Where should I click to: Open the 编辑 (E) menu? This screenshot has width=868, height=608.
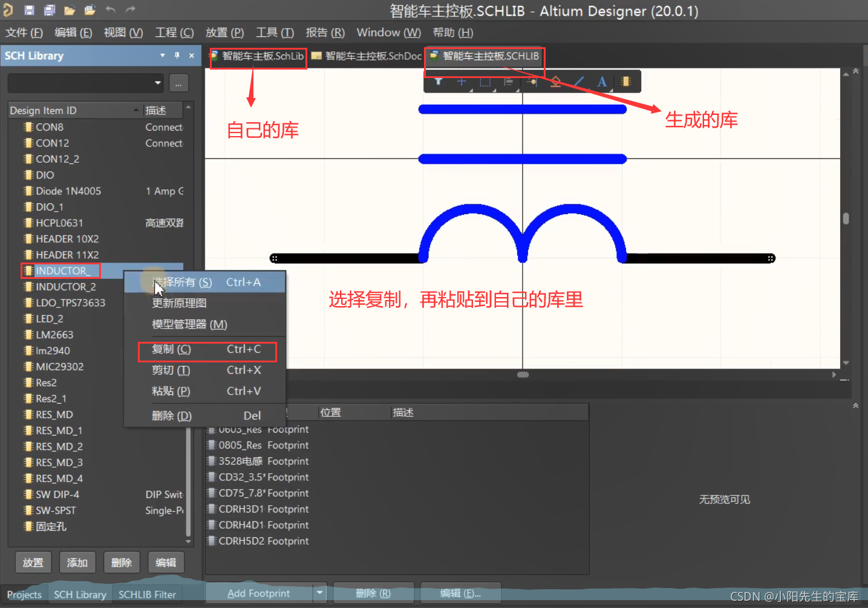pyautogui.click(x=73, y=33)
